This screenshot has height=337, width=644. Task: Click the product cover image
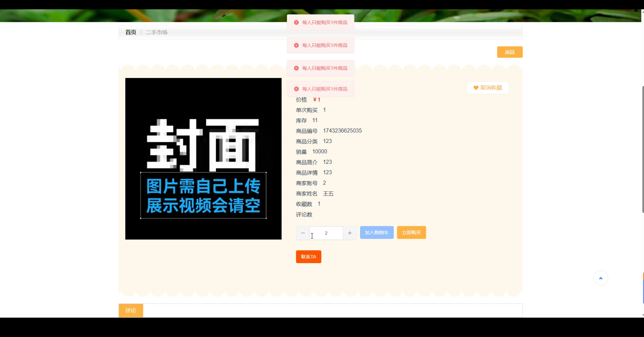point(203,159)
